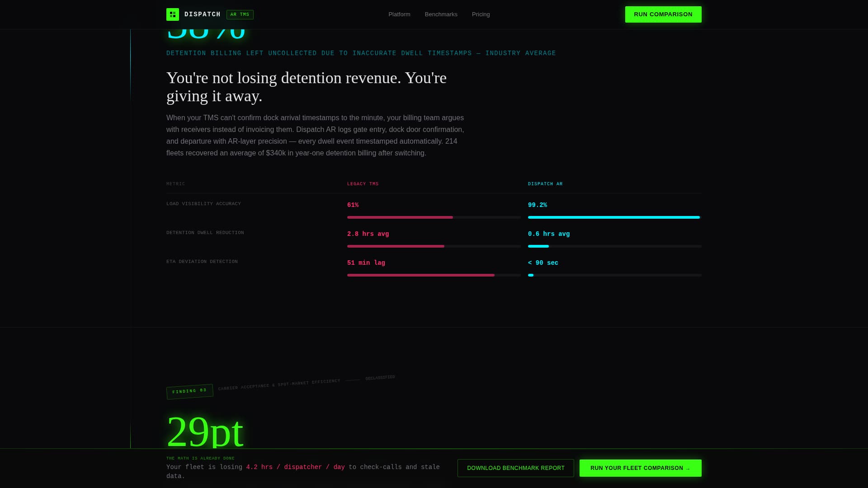Click the 'giving it away' headline
This screenshot has width=868, height=488.
307,87
